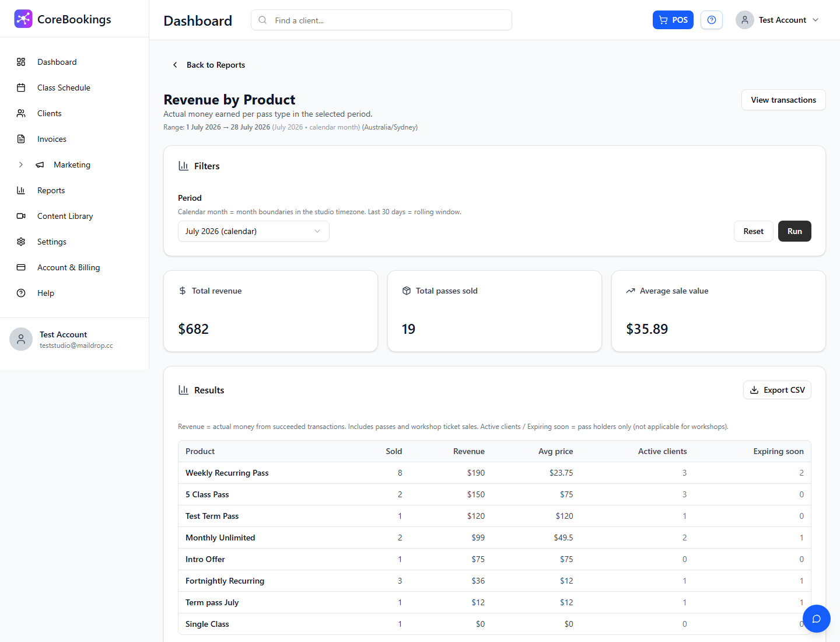This screenshot has width=840, height=642.
Task: Open the Test Account menu chevron
Action: click(815, 20)
